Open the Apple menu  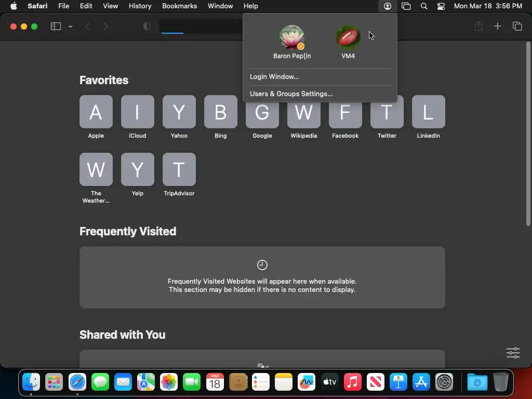[x=14, y=6]
